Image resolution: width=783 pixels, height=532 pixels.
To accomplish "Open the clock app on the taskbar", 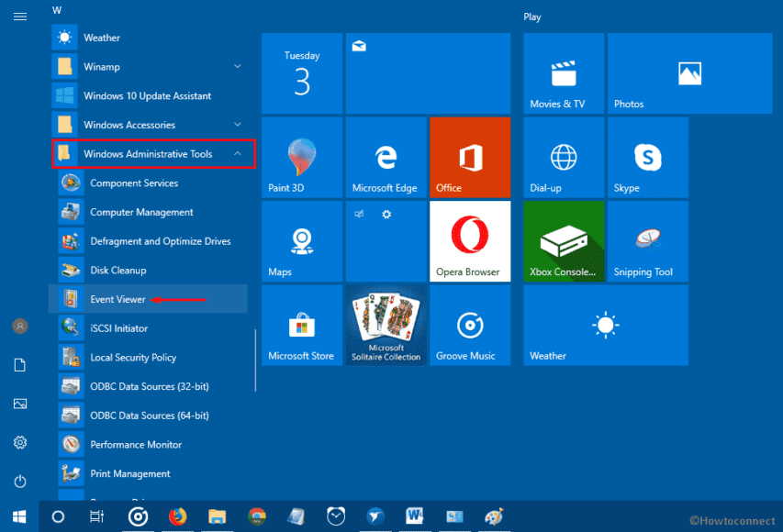I will (336, 516).
